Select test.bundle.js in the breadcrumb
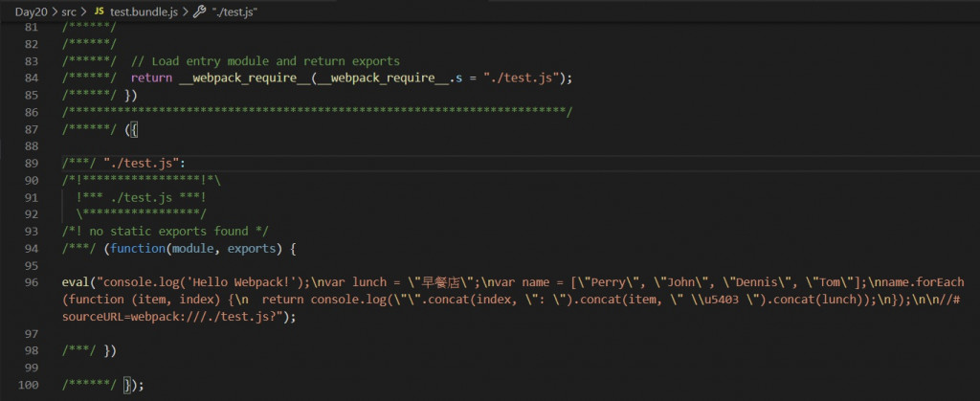980x401 pixels. [144, 11]
